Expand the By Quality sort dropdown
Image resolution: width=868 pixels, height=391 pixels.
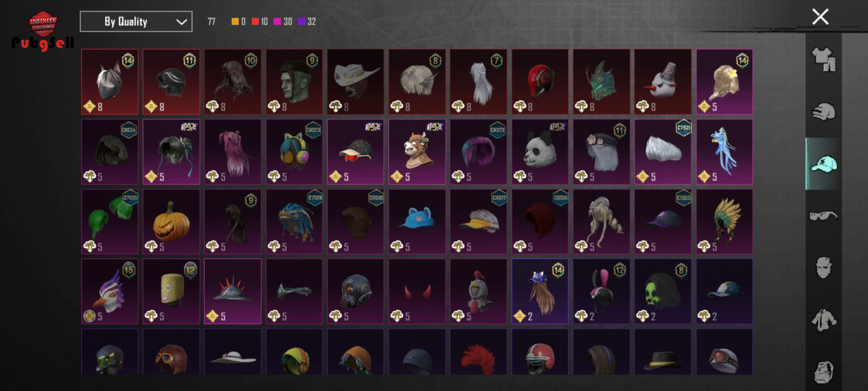click(x=136, y=21)
